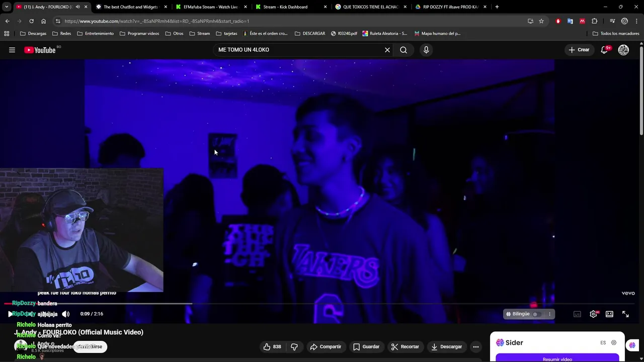Open the Extensions puzzle menu

tap(595, 21)
